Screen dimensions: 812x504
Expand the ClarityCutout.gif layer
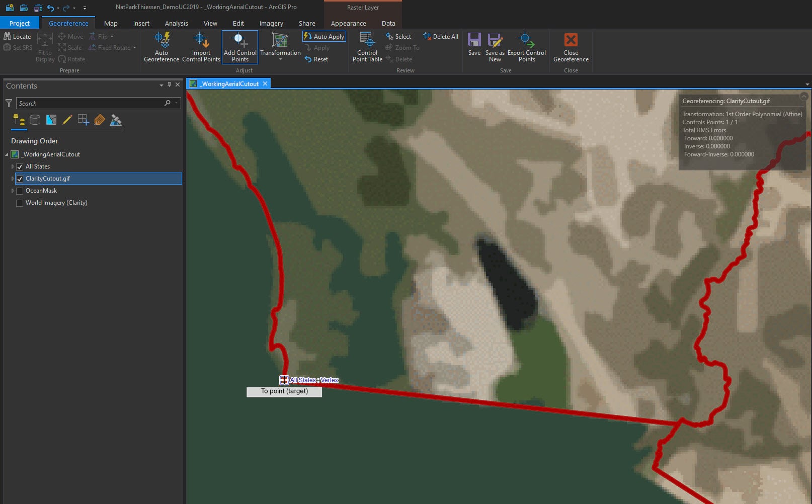[x=13, y=179]
